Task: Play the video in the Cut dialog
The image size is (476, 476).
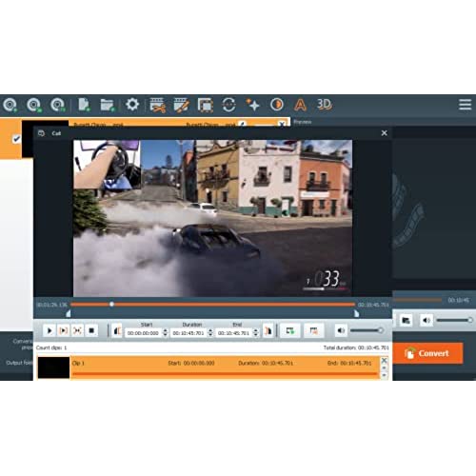Action: point(50,330)
